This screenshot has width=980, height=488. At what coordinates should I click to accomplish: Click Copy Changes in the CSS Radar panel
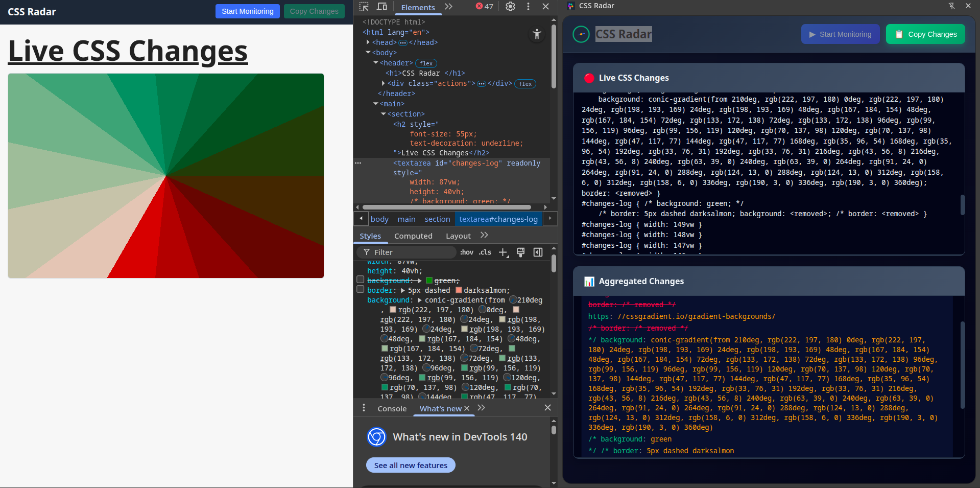(925, 34)
